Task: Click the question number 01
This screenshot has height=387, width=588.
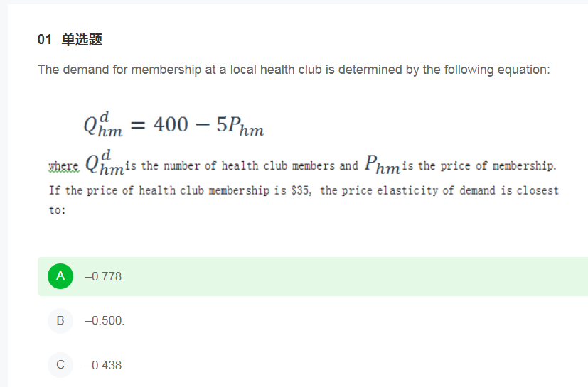Action: 44,39
